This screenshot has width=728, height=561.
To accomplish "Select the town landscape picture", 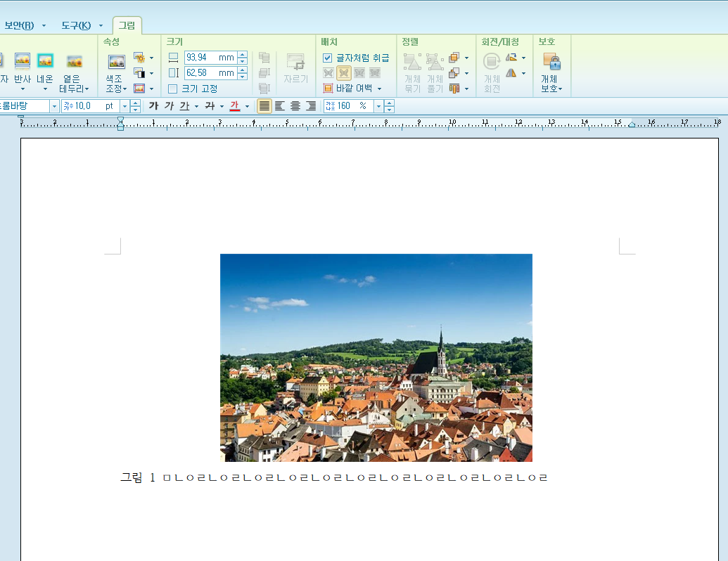I will tap(376, 357).
